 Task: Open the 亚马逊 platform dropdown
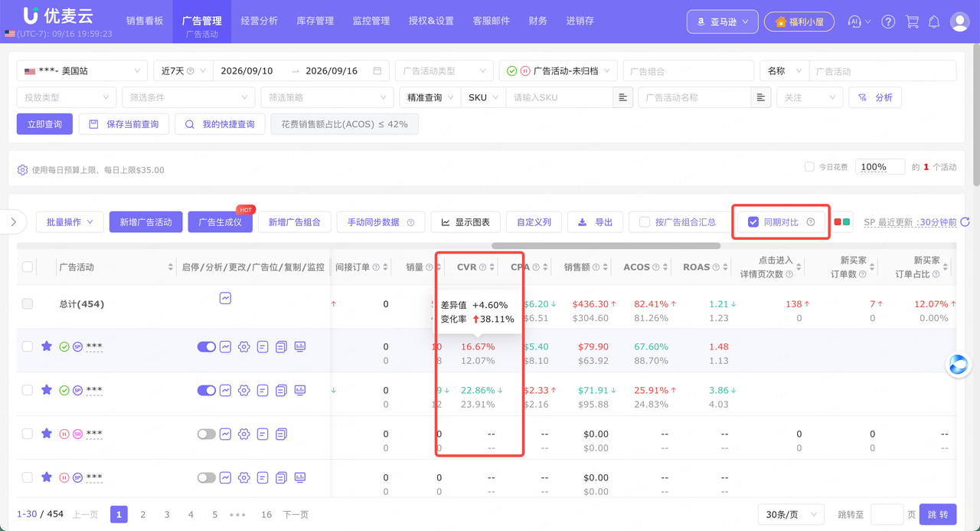click(x=723, y=21)
